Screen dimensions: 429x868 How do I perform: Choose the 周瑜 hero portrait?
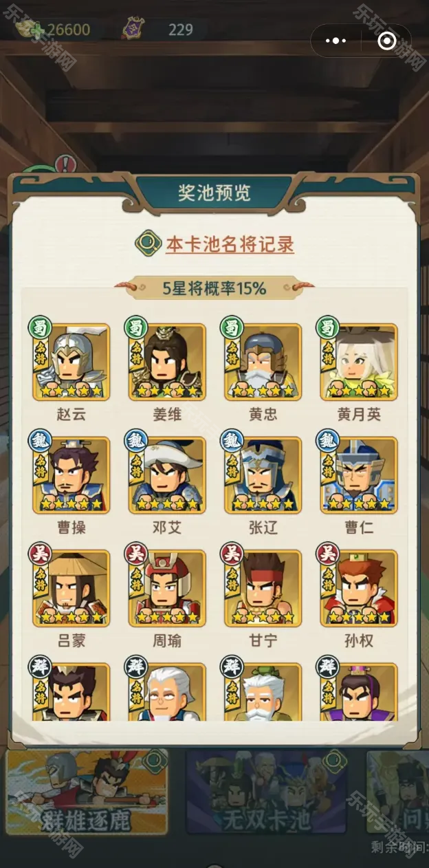click(167, 588)
